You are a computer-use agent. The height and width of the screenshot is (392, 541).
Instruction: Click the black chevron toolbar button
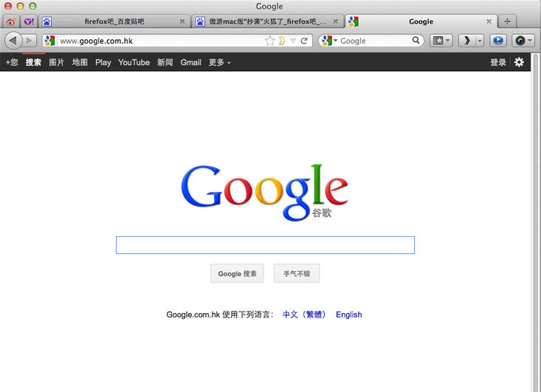coord(467,41)
